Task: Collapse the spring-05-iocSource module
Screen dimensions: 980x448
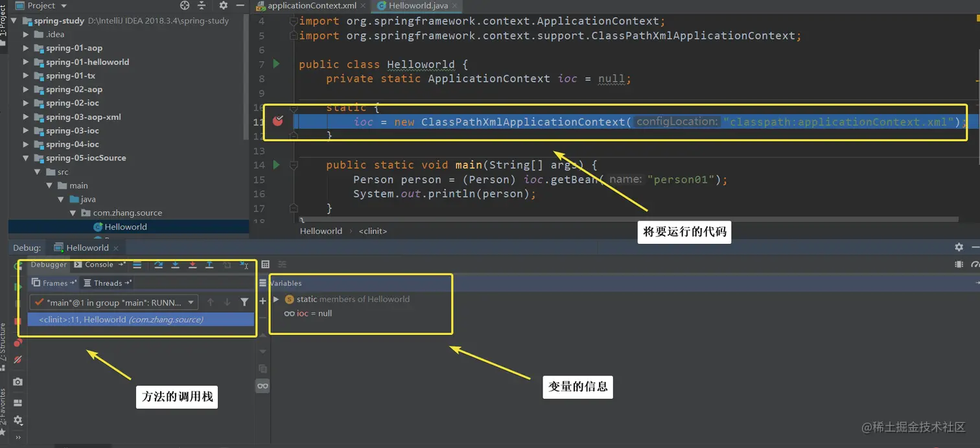Action: pos(26,158)
